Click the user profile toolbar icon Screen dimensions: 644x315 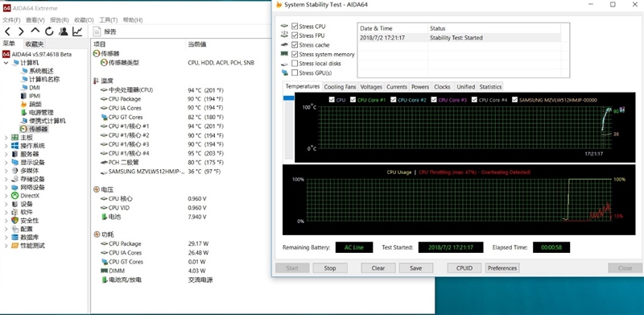(64, 31)
